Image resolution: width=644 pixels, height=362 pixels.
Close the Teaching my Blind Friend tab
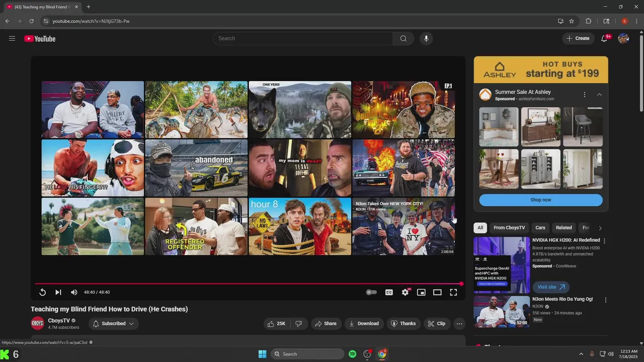tap(76, 7)
